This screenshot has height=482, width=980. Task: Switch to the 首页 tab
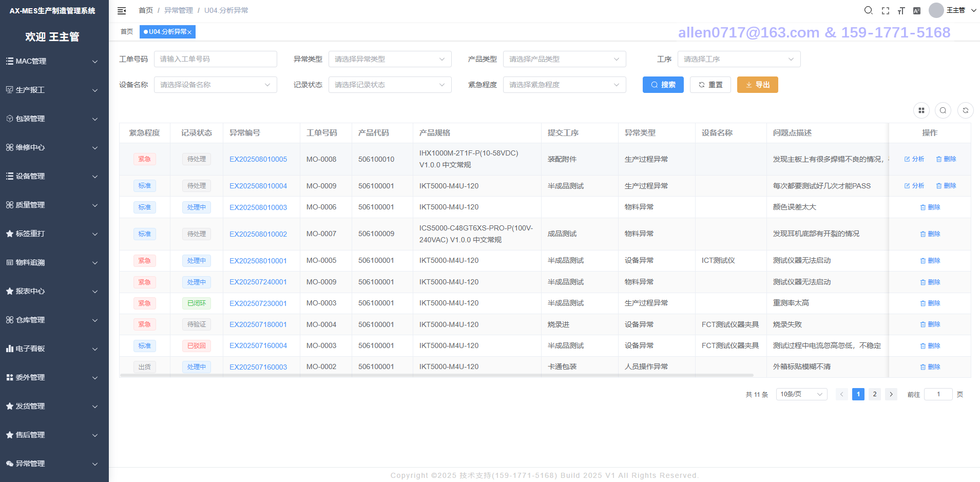(127, 32)
